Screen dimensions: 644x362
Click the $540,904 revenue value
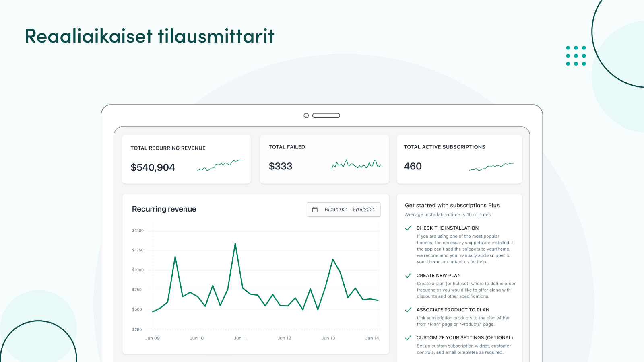pyautogui.click(x=153, y=167)
